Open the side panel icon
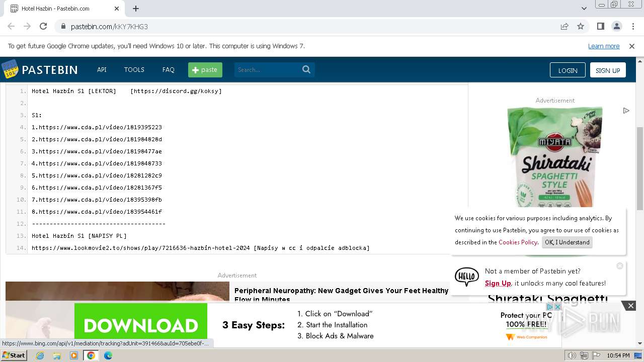 coord(600,26)
